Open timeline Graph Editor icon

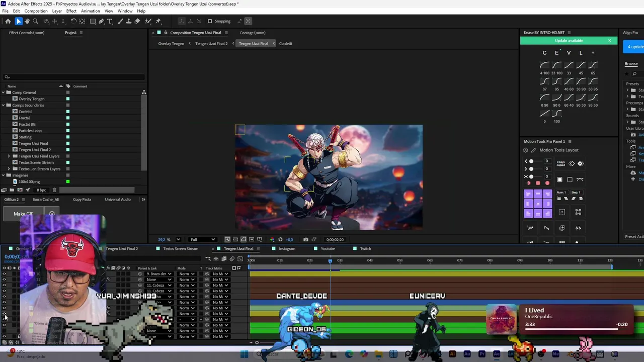(x=240, y=259)
